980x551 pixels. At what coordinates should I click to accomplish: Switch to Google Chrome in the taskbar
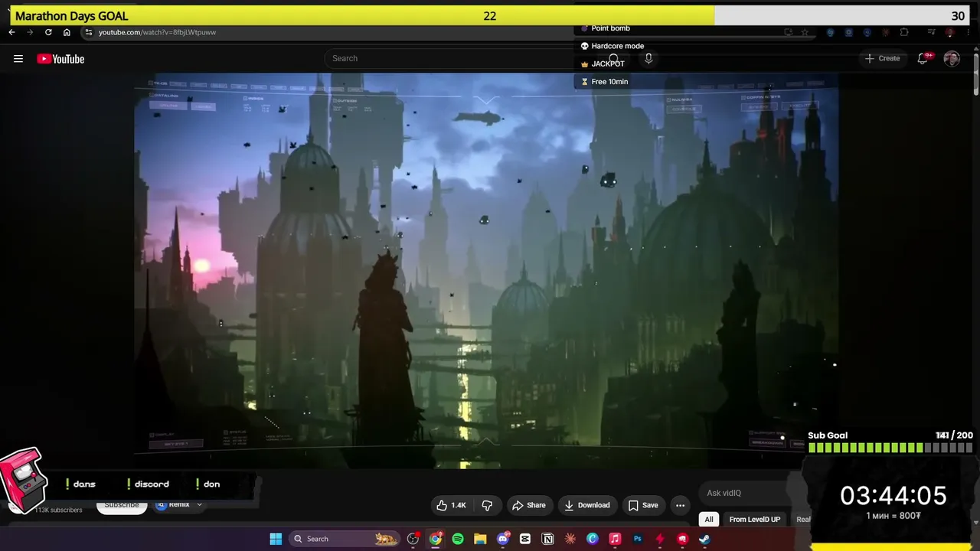click(436, 539)
